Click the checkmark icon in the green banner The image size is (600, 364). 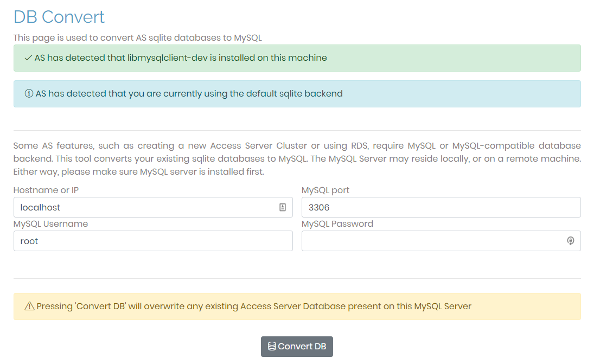[28, 58]
